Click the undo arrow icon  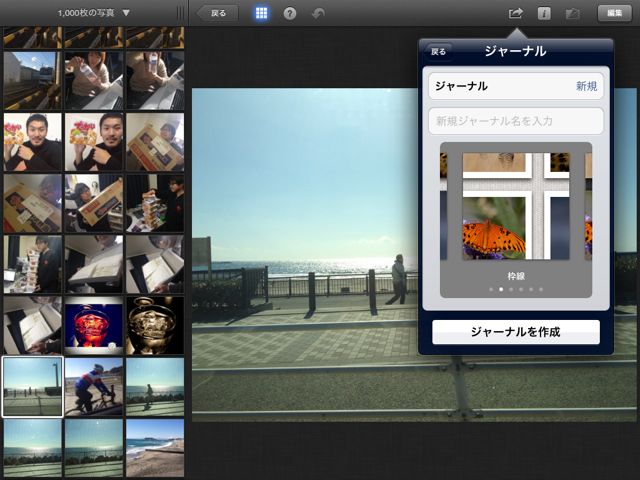(x=318, y=13)
